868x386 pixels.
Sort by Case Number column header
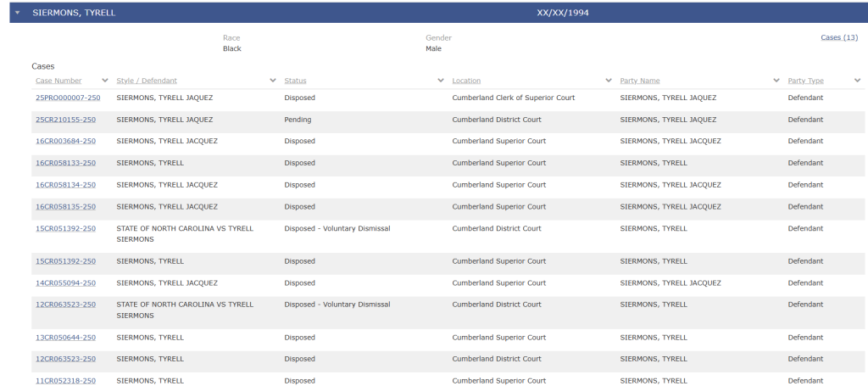coord(58,81)
